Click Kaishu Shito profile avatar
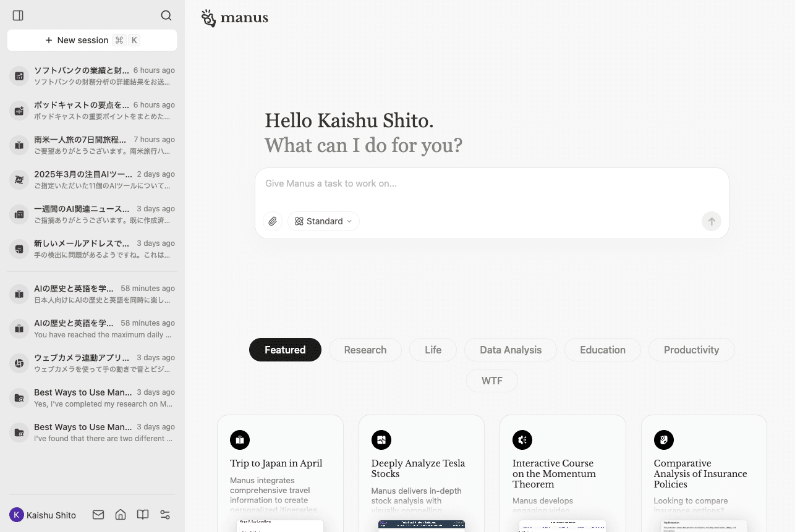795x532 pixels. click(17, 515)
